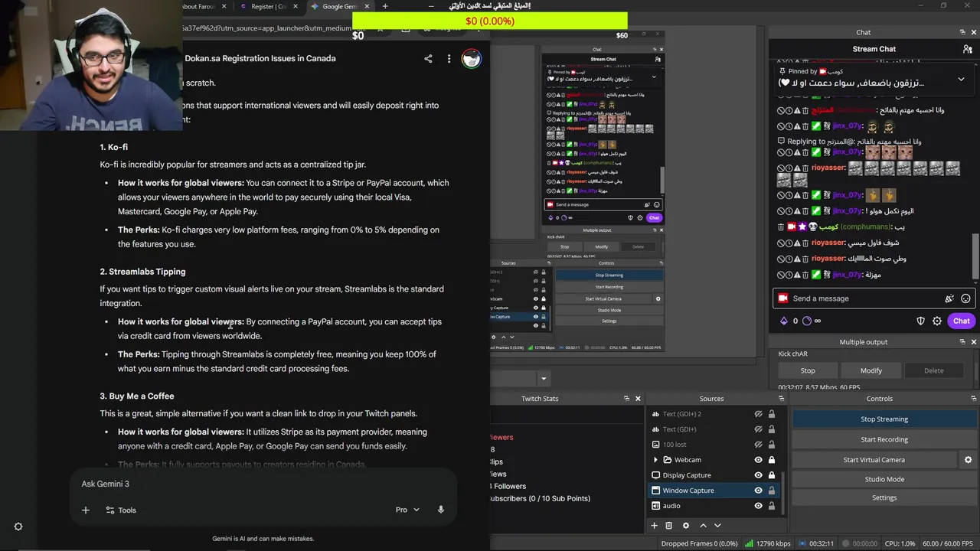Start voice input with the microphone icon
The image size is (980, 551).
[441, 510]
